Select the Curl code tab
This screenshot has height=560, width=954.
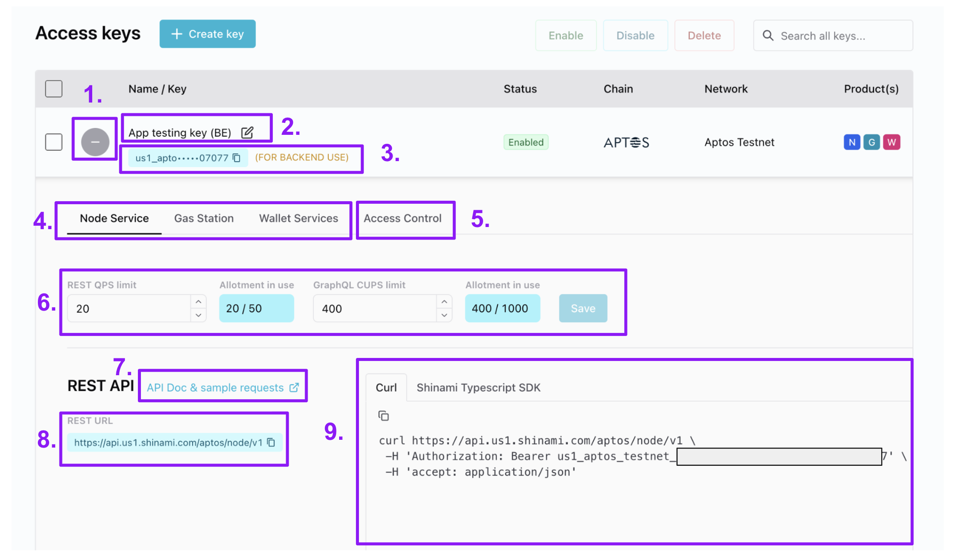click(x=386, y=388)
